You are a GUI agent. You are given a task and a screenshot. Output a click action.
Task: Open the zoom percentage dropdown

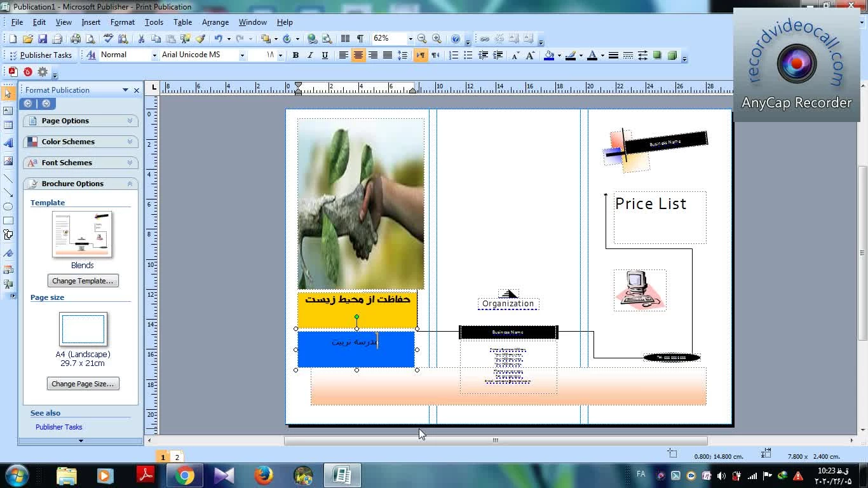pos(410,39)
